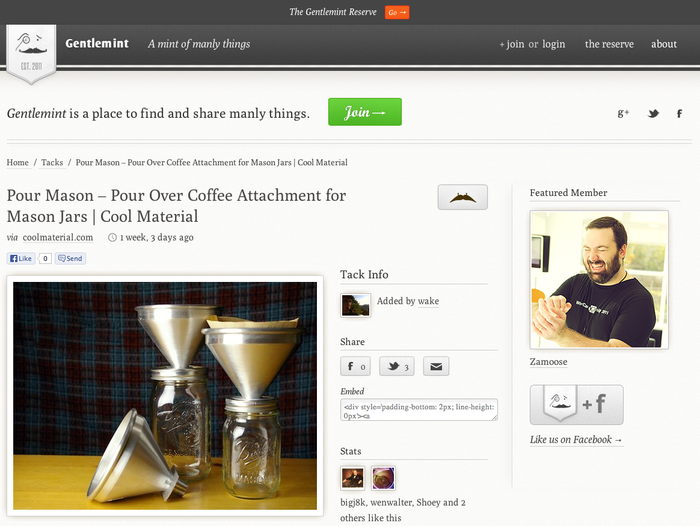Click the Gentlemint monocle logo badge

click(x=31, y=54)
